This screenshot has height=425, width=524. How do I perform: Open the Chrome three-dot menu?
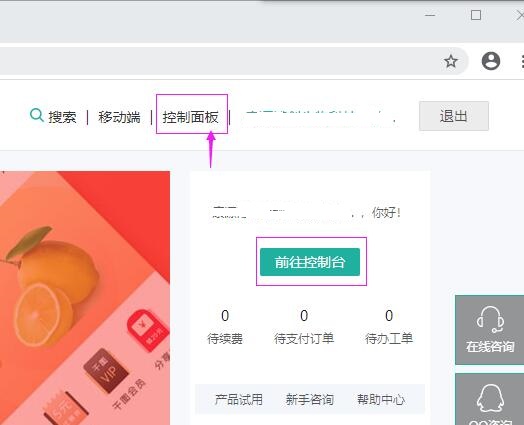point(522,61)
